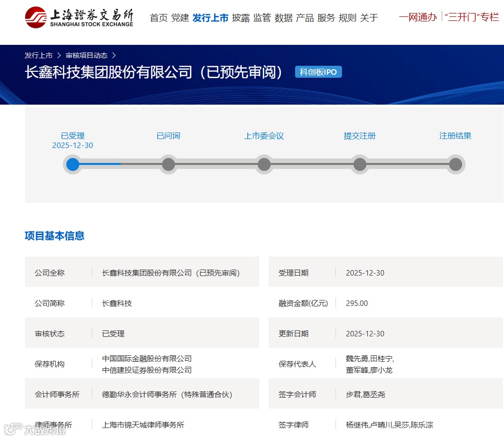Click the 融资金额(亿元) label
504x439 pixels.
[304, 303]
